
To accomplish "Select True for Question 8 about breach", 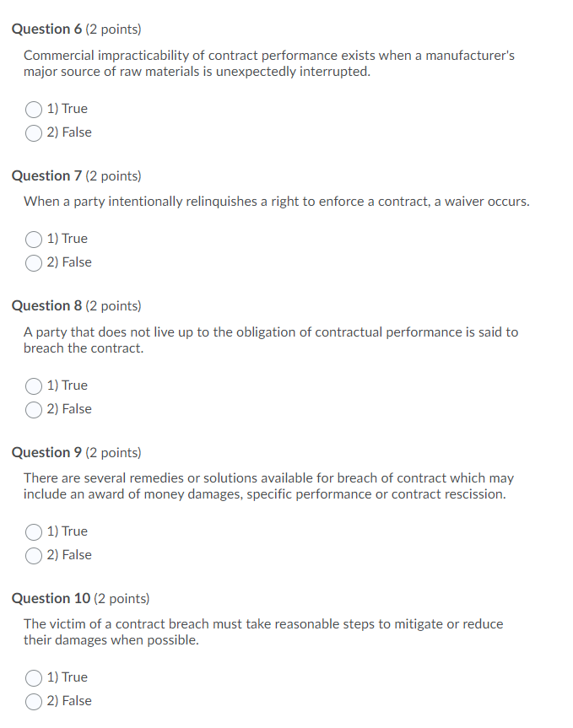I will [x=34, y=386].
